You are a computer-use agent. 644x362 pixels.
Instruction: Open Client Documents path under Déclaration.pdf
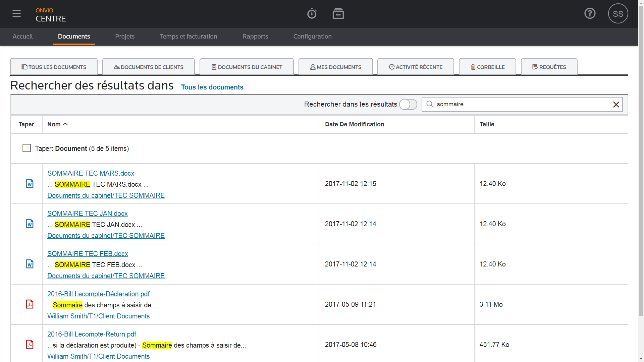[x=98, y=316]
